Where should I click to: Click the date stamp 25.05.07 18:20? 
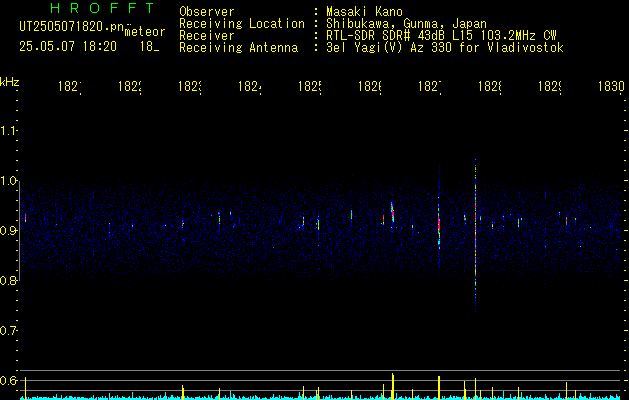(x=68, y=47)
